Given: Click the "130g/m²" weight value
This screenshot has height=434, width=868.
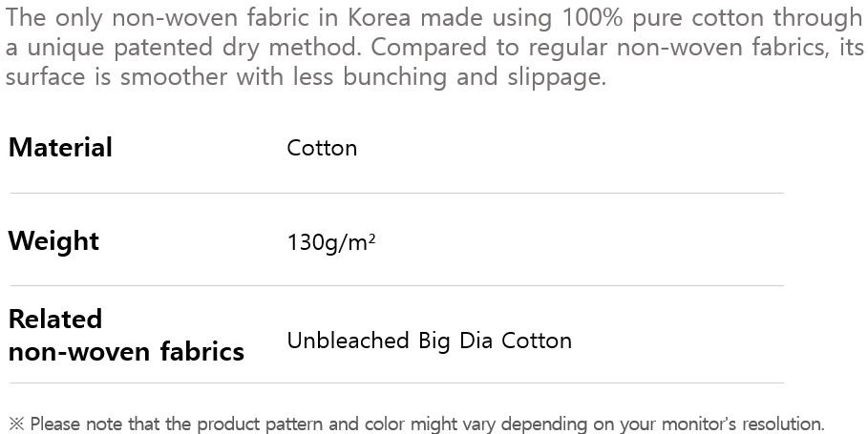Looking at the screenshot, I should point(330,242).
